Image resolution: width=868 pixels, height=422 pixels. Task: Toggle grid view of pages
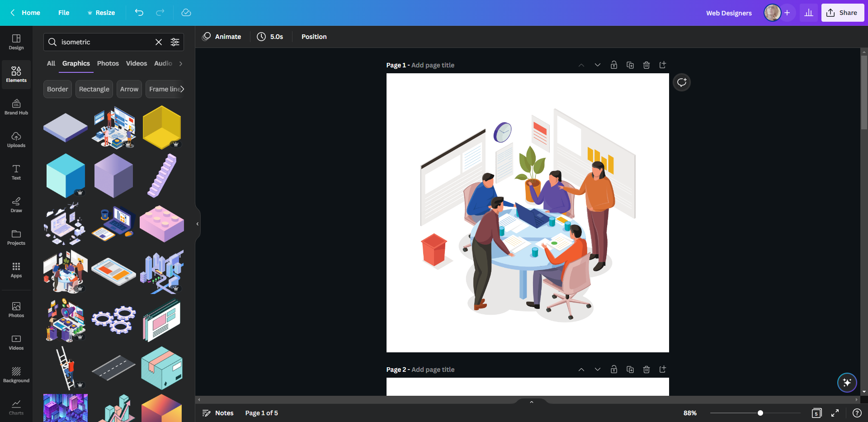pos(816,413)
